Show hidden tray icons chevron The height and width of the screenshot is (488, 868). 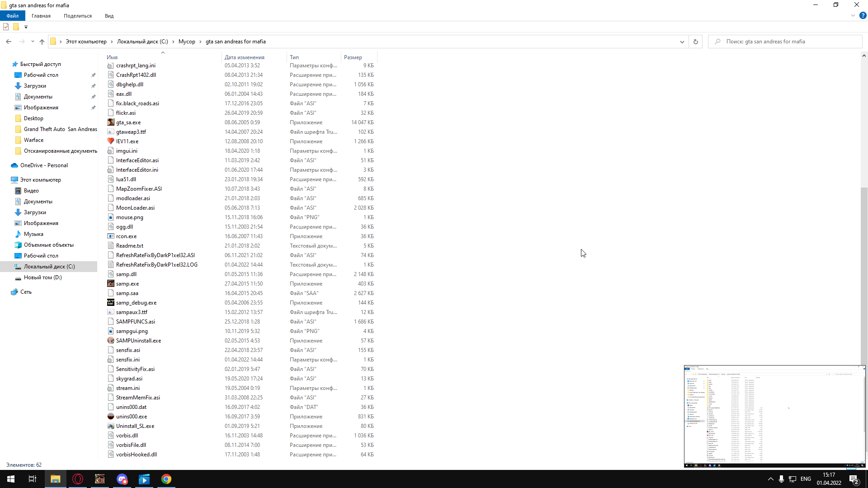tap(770, 479)
